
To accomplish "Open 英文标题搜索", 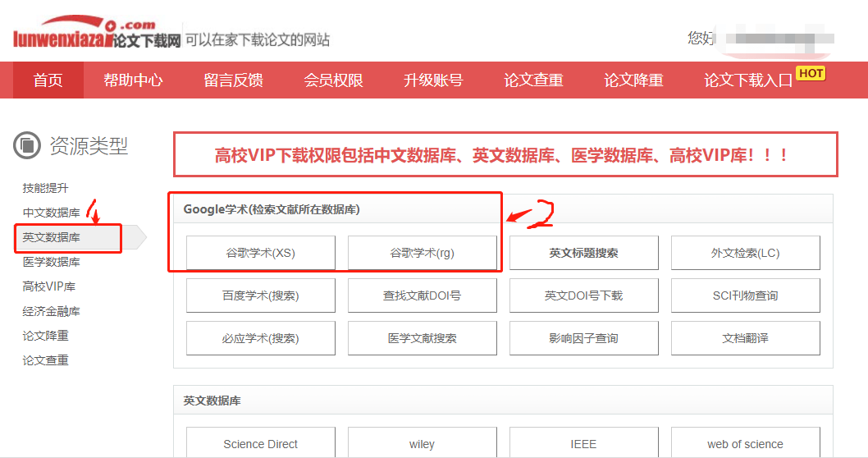I will click(x=583, y=253).
